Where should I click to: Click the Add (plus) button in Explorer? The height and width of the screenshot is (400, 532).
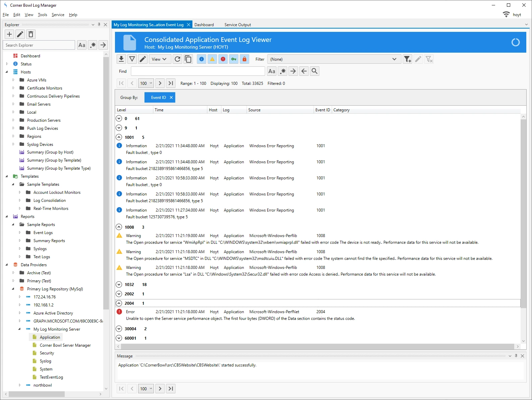pyautogui.click(x=9, y=34)
